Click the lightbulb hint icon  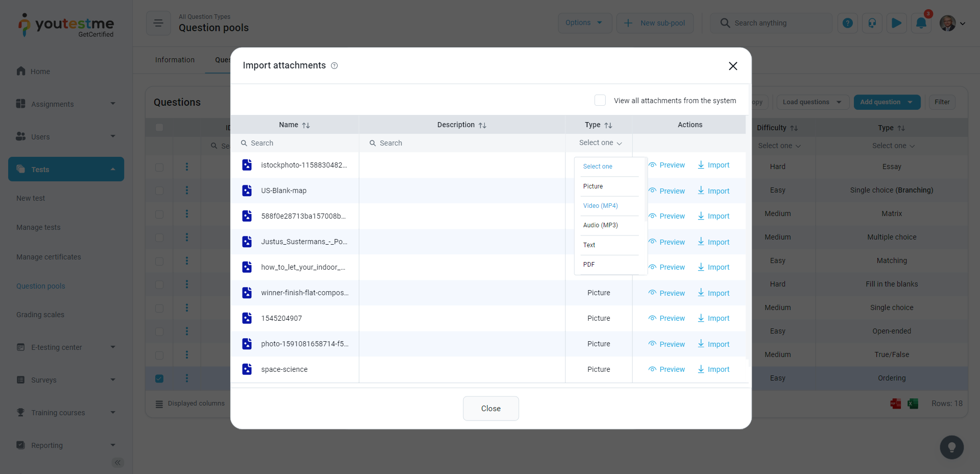click(951, 447)
